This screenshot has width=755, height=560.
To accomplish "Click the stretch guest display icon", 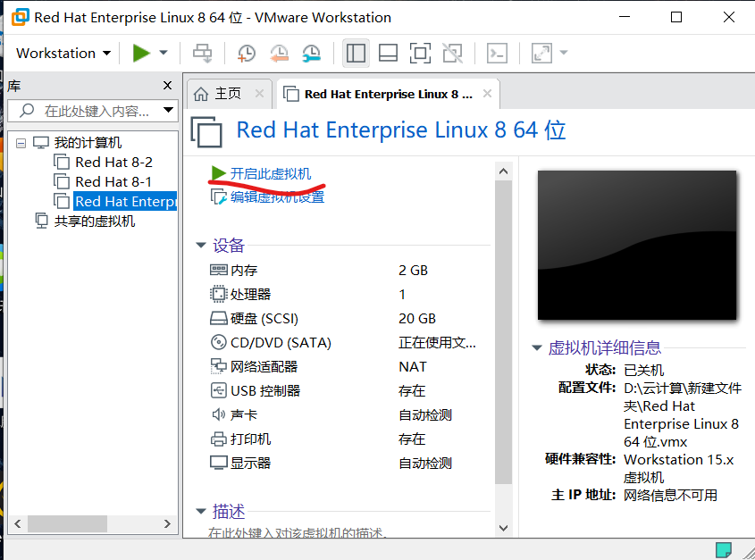I will point(541,53).
